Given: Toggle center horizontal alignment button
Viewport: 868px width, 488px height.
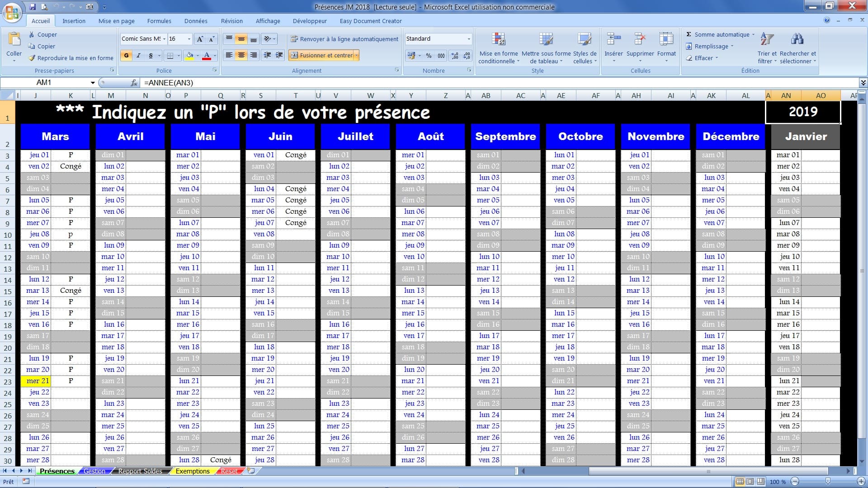Looking at the screenshot, I should click(241, 55).
